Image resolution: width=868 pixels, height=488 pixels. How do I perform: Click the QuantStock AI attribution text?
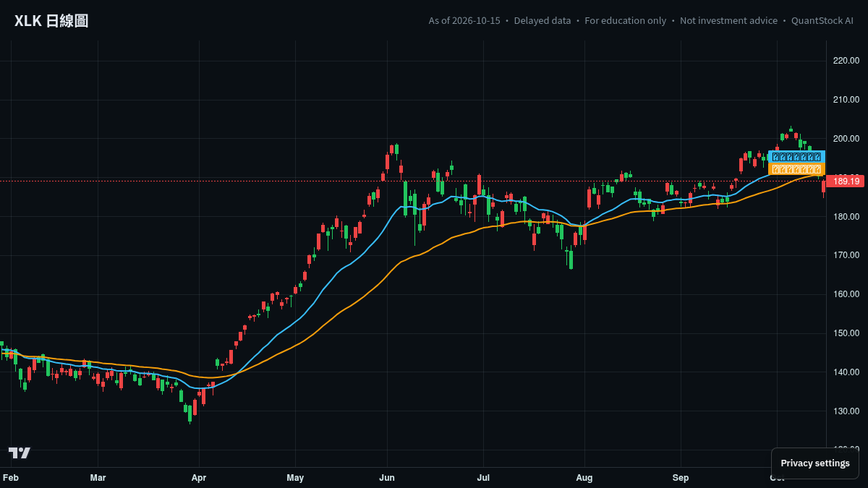(822, 21)
